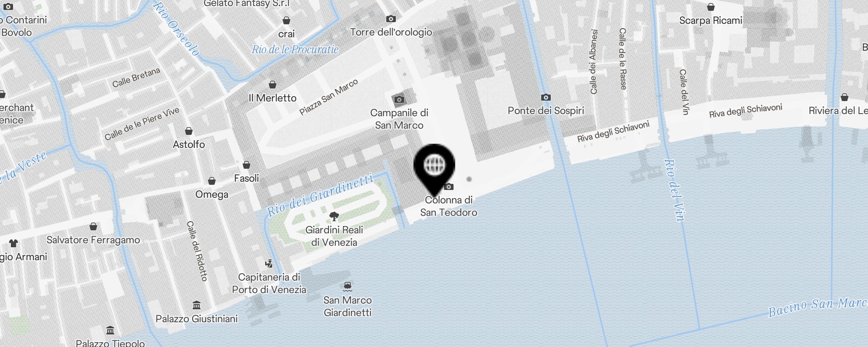Click the Campanile di San Marco camera icon
The width and height of the screenshot is (868, 347).
[399, 99]
